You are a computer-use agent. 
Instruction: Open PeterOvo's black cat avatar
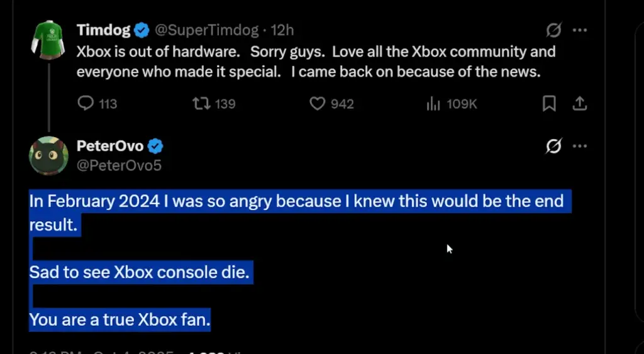[x=48, y=155]
